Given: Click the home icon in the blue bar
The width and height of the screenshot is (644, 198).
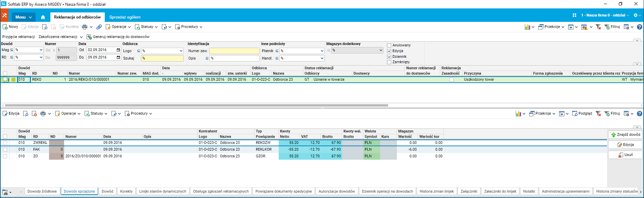Looking at the screenshot, I should click(43, 17).
